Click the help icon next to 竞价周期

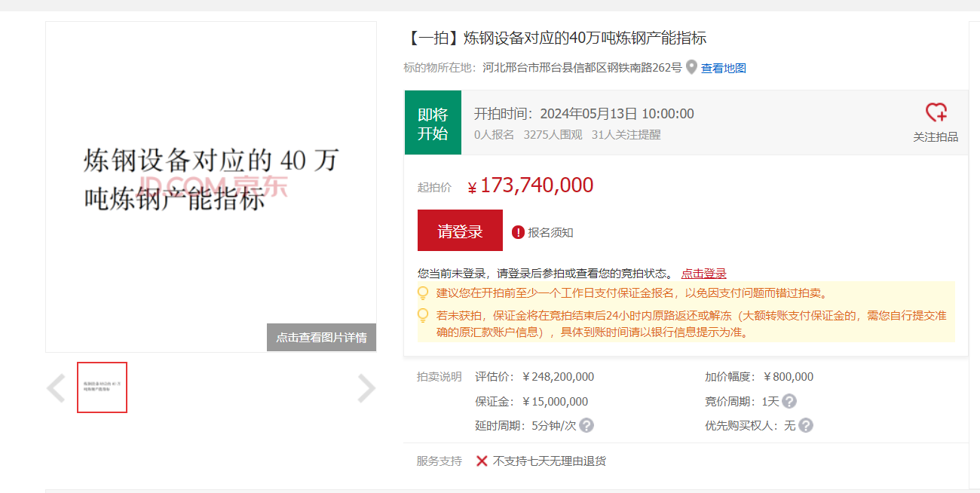click(x=789, y=401)
